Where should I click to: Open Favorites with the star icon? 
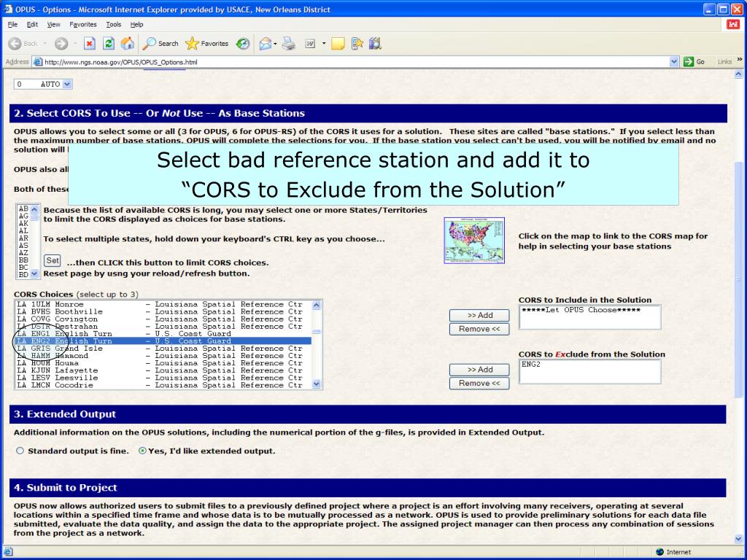[x=207, y=44]
